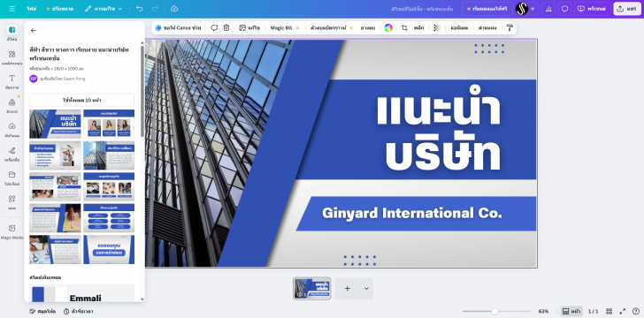Image resolution: width=644 pixels, height=318 pixels.
Task: Toggle the Pages view button
Action: [571, 312]
